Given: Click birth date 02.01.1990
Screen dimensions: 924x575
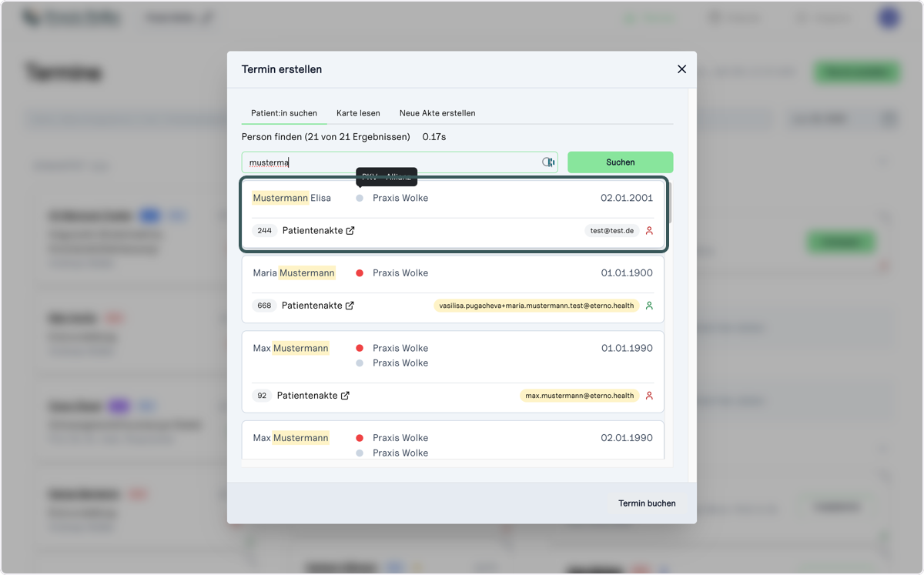Looking at the screenshot, I should point(627,438).
